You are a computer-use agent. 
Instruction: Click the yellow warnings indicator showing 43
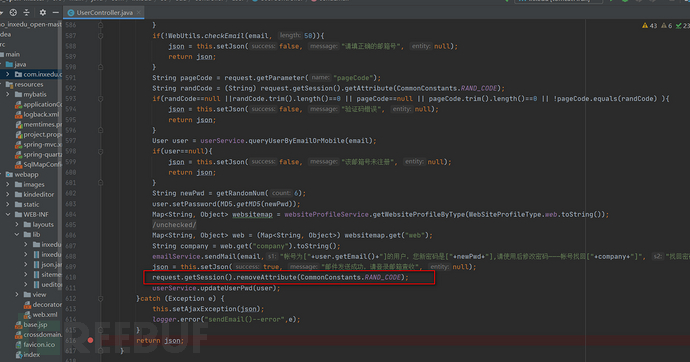[x=649, y=26]
